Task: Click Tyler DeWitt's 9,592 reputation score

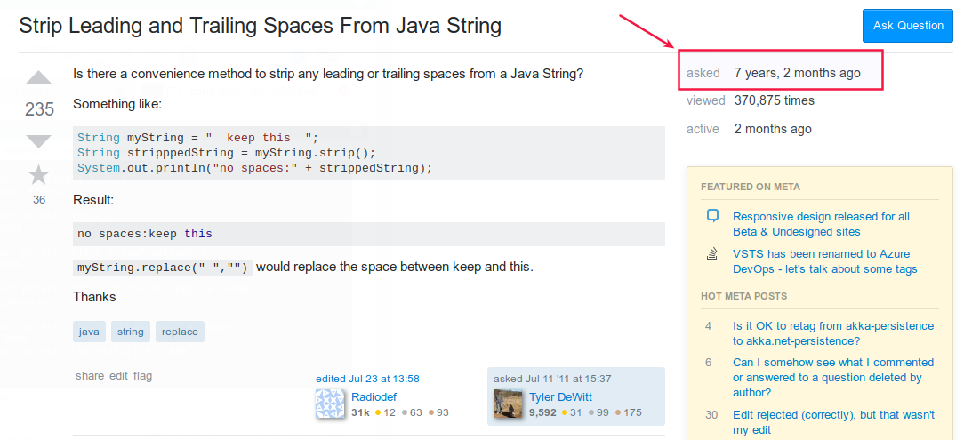Action: pyautogui.click(x=542, y=412)
